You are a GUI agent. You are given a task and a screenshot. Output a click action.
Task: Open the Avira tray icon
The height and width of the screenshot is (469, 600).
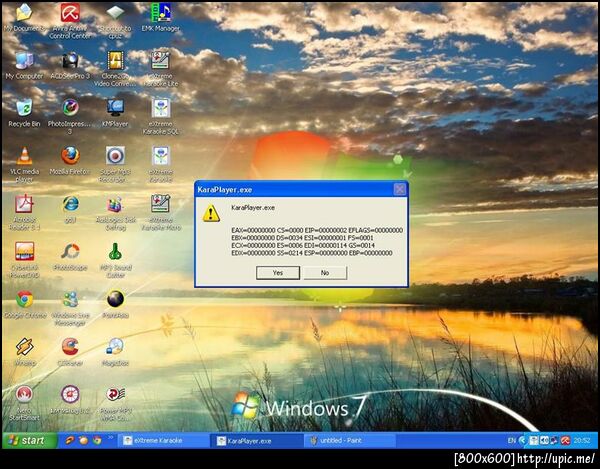(x=565, y=441)
